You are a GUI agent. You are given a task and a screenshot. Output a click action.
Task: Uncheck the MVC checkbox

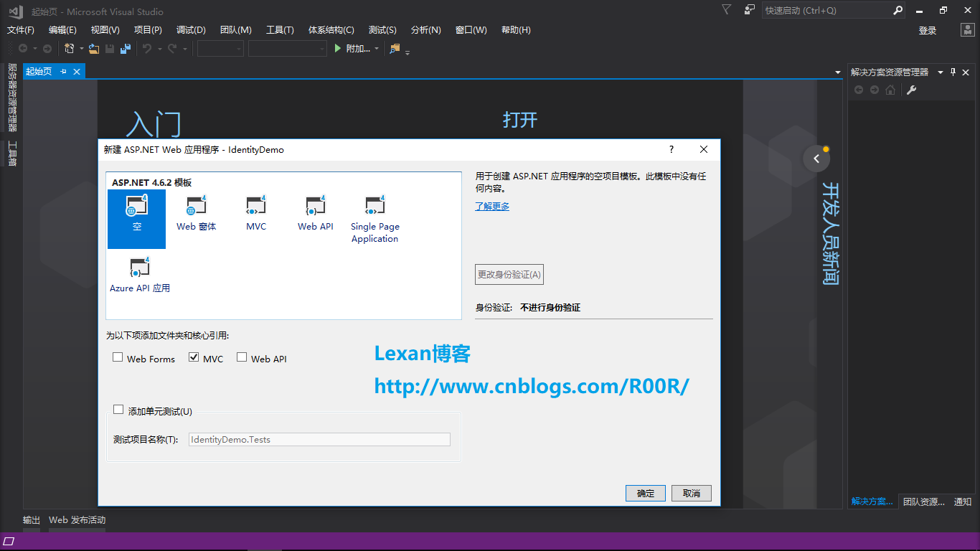194,357
